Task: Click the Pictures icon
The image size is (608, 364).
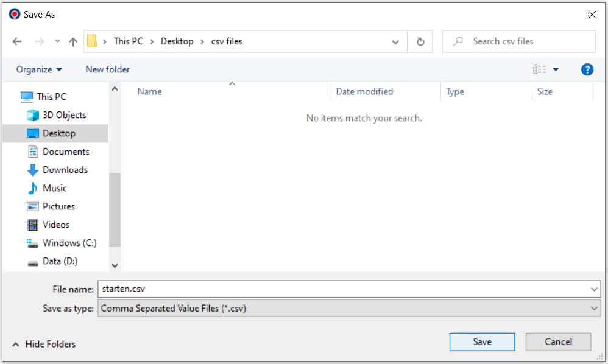Action: coord(33,206)
